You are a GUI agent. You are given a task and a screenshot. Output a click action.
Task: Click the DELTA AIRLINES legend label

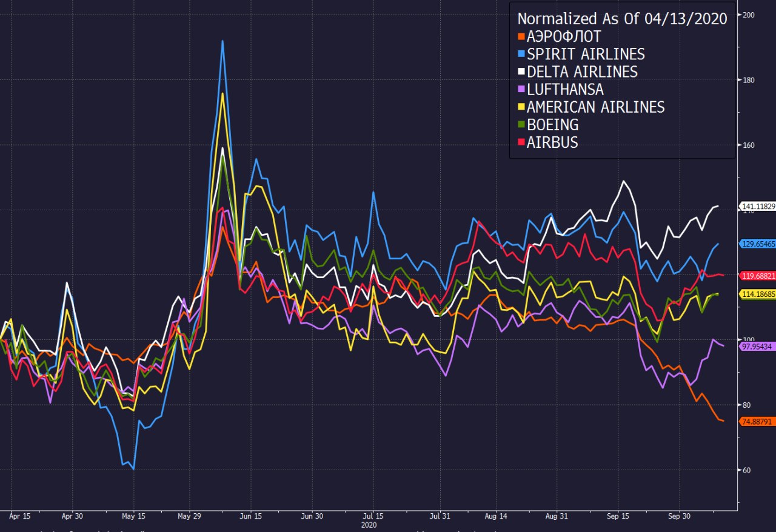tap(582, 71)
